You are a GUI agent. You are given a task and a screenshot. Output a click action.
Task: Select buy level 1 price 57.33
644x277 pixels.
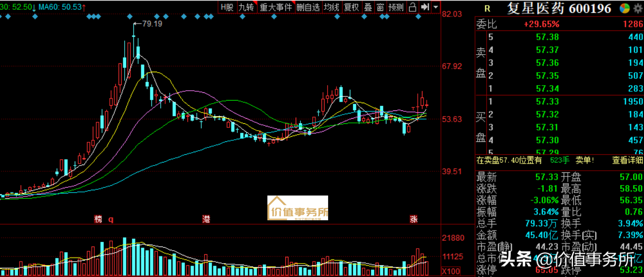pos(547,102)
